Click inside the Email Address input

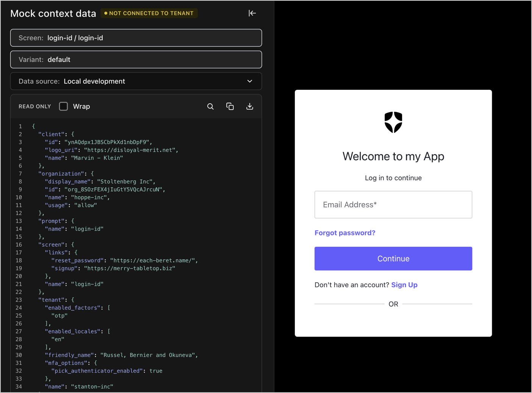pos(393,205)
